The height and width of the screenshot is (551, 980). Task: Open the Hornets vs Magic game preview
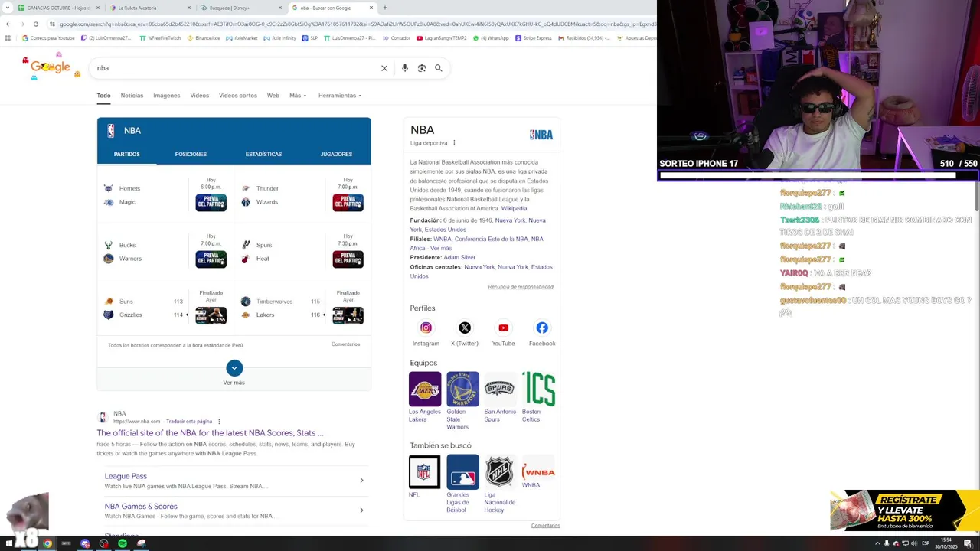pyautogui.click(x=211, y=202)
